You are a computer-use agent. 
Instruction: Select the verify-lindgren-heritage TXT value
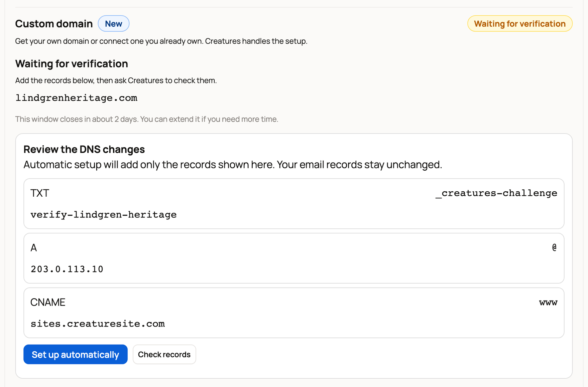(x=104, y=214)
